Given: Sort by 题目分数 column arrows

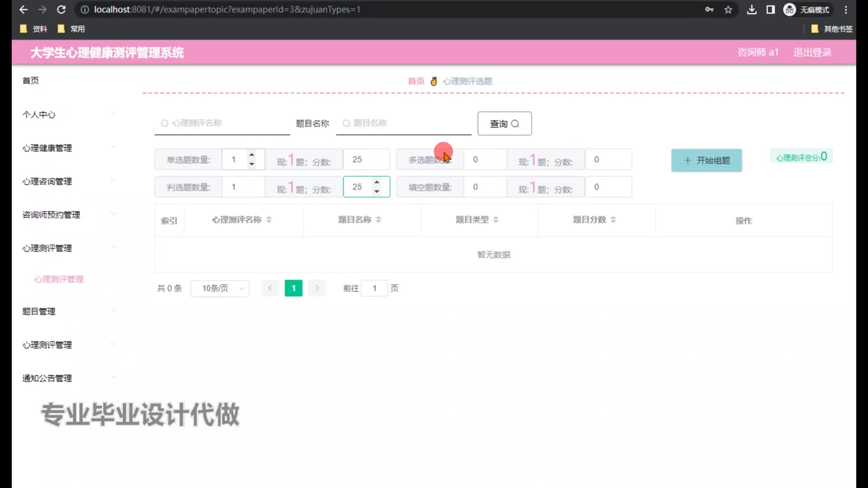Looking at the screenshot, I should 613,220.
